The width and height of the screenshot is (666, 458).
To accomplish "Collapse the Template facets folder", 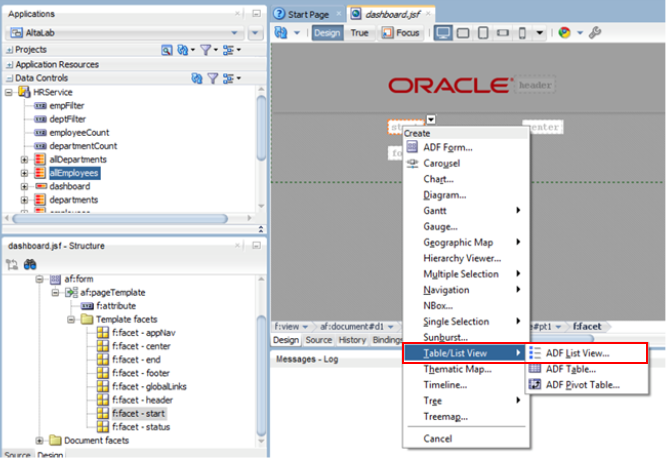I will pos(71,319).
